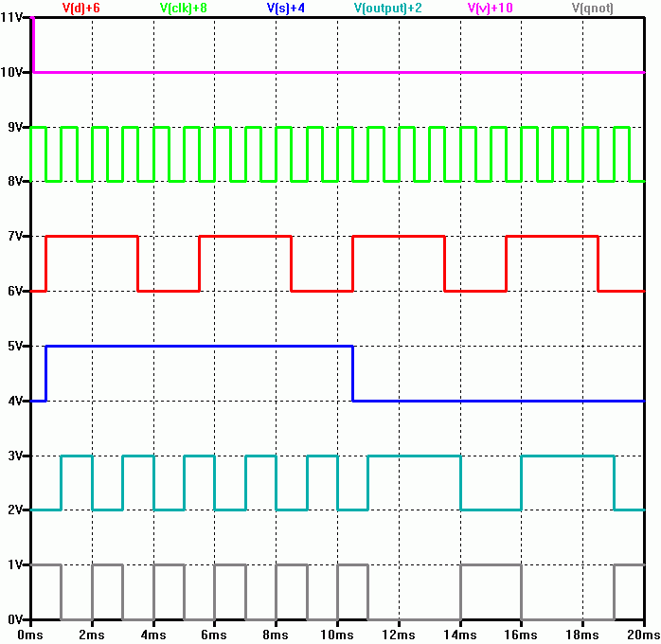
Task: Click the 14ms time axis label
Action: 460,635
